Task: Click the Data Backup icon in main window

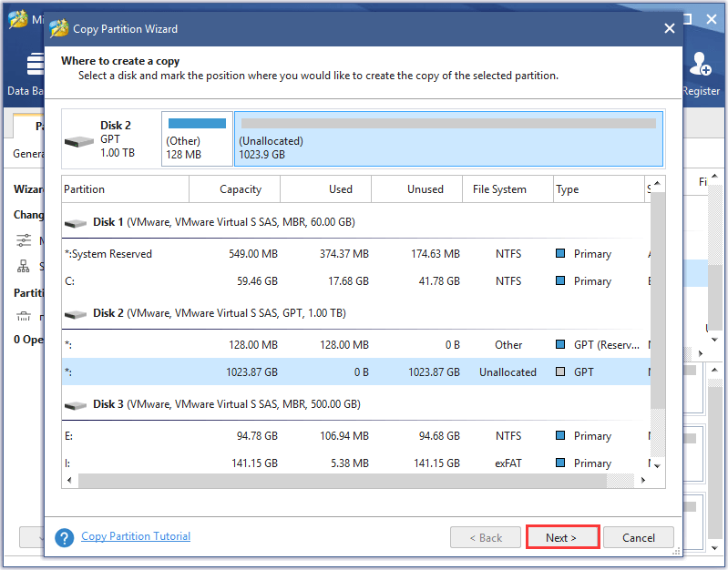Action: pyautogui.click(x=36, y=65)
